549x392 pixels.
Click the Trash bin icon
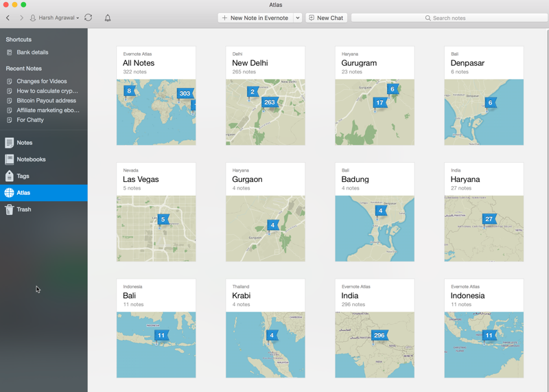point(10,209)
